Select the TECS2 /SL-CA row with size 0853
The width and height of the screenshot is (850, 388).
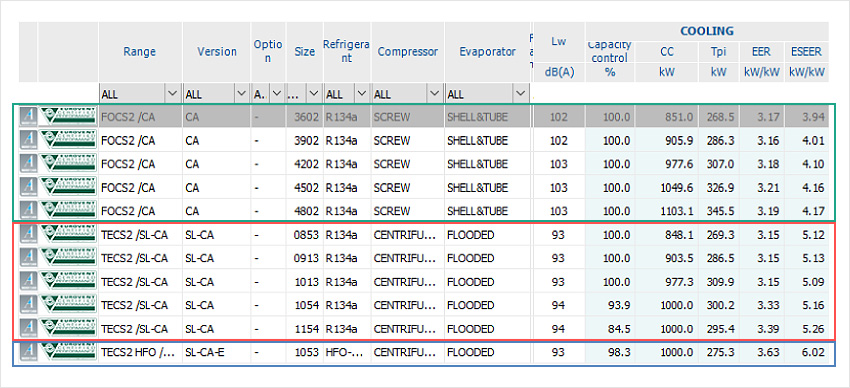pos(424,235)
